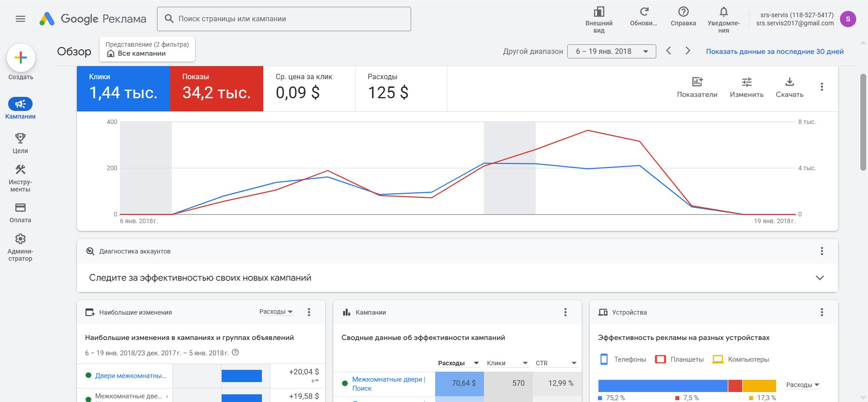This screenshot has width=868, height=402.
Task: Open the chart card three-dot menu
Action: 822,86
